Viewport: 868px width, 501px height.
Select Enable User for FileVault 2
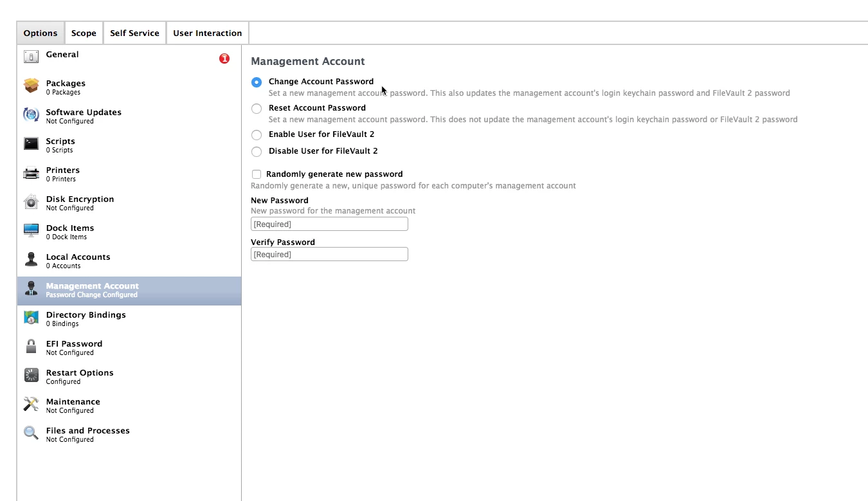[257, 135]
